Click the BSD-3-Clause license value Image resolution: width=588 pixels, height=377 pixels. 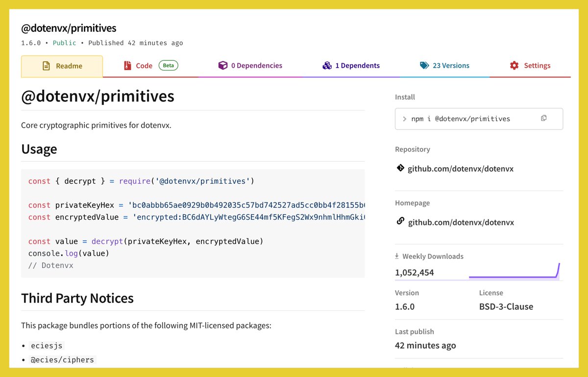click(x=506, y=307)
